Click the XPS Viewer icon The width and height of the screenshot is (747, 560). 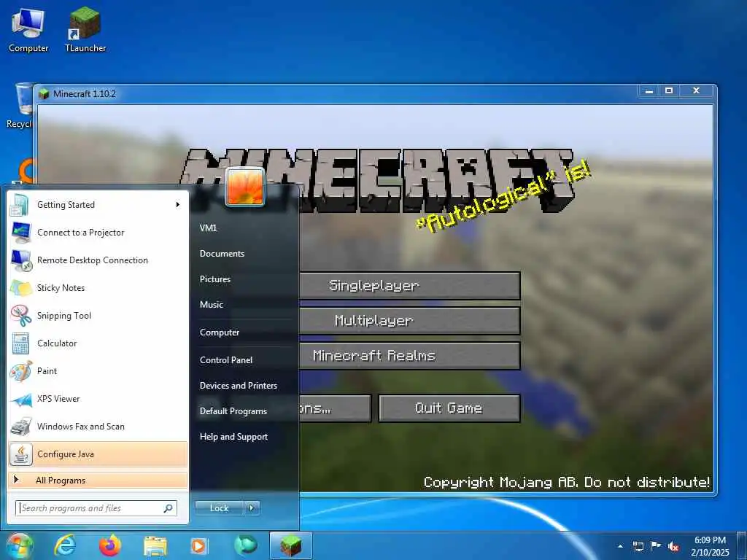(20, 399)
